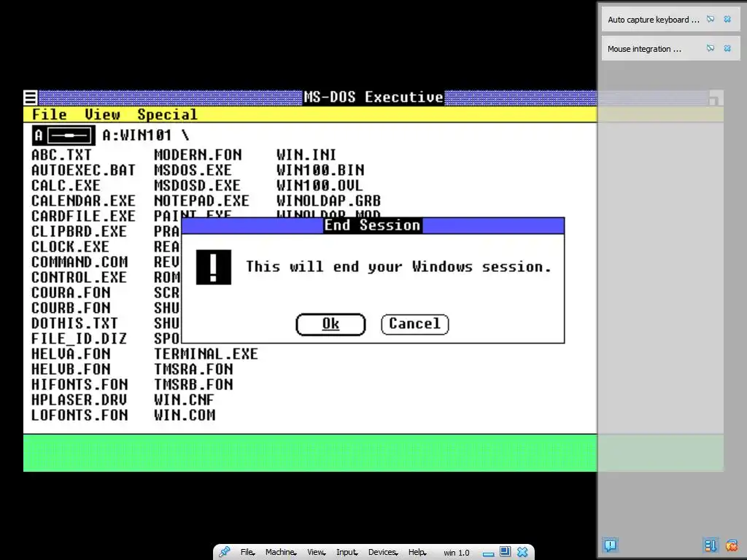Select COURB.FON in the file list
The width and height of the screenshot is (747, 560).
71,308
